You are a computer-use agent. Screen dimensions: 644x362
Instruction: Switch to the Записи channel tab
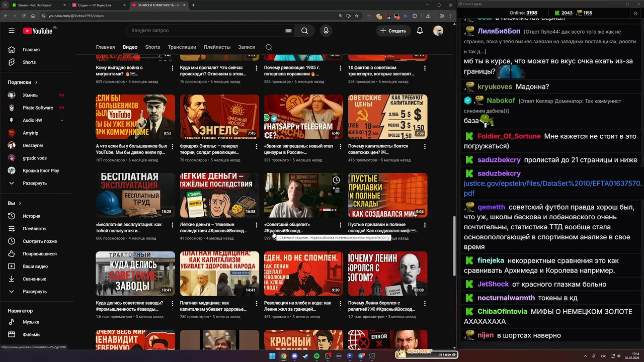click(247, 47)
